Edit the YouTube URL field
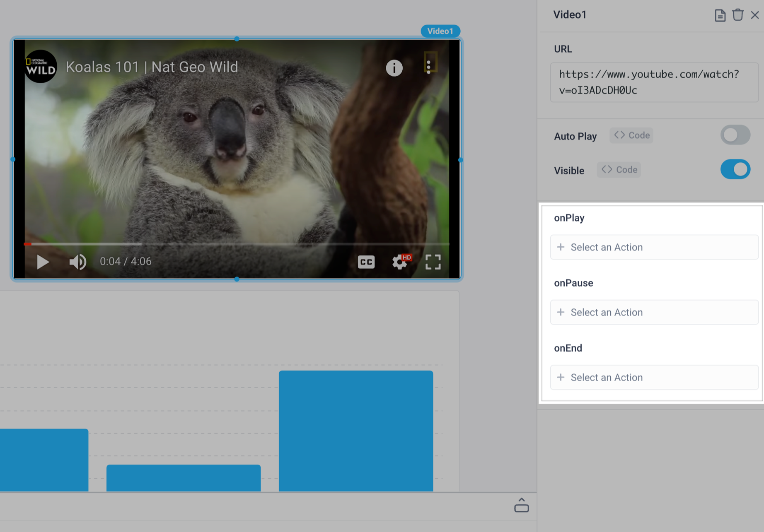 tap(654, 82)
